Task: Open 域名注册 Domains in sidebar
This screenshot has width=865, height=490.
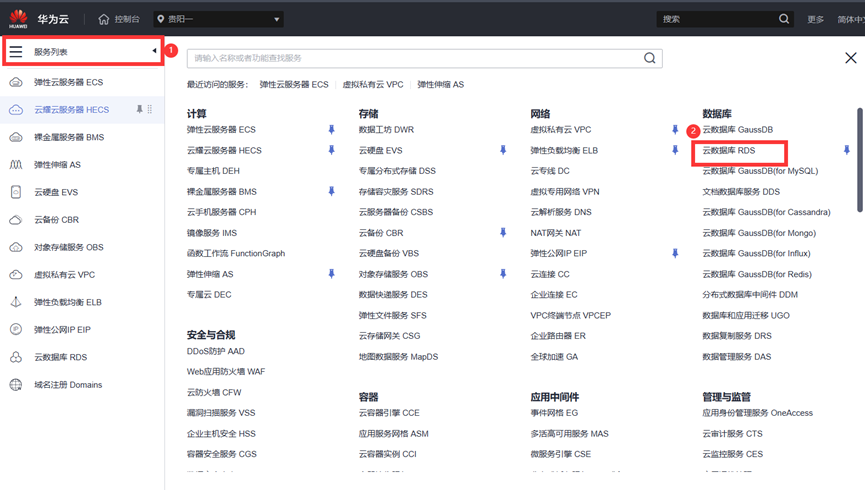Action: [x=68, y=385]
